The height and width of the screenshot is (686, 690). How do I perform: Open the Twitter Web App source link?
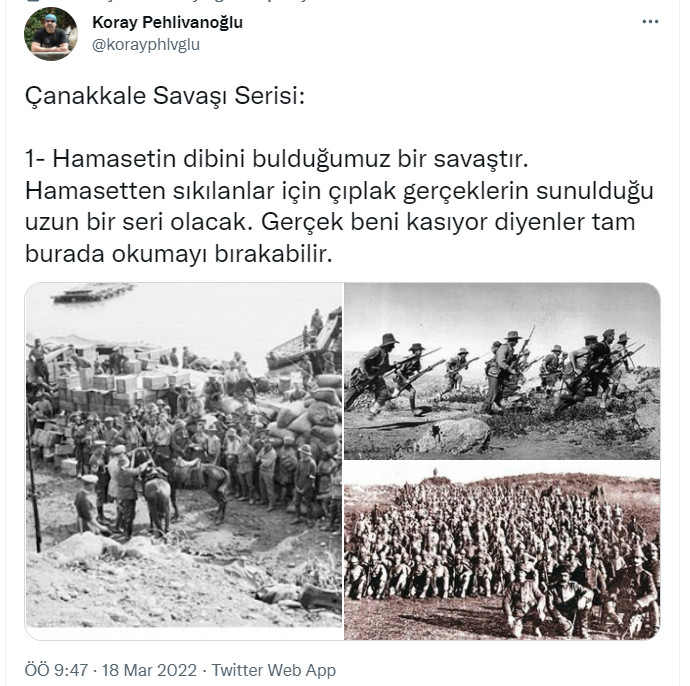tap(274, 670)
